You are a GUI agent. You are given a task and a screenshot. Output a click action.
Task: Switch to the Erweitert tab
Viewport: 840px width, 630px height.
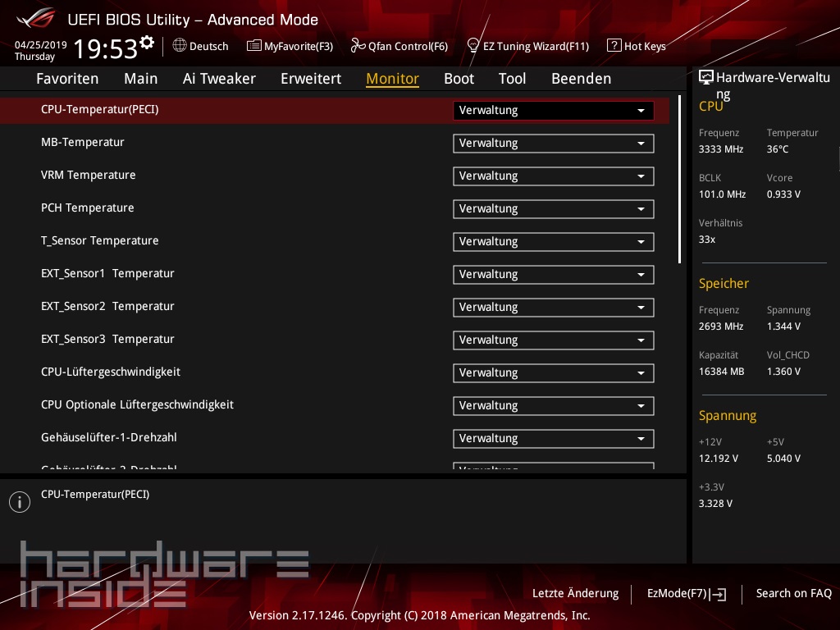[311, 79]
